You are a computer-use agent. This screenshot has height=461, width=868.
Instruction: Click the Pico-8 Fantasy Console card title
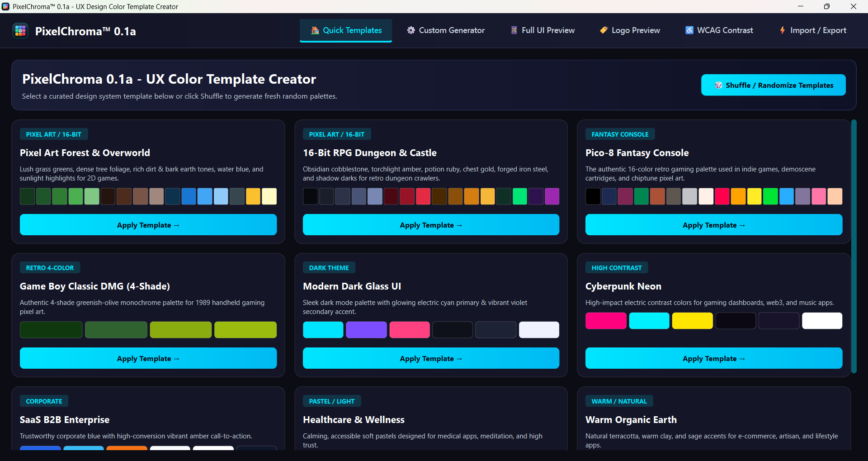[x=637, y=153]
